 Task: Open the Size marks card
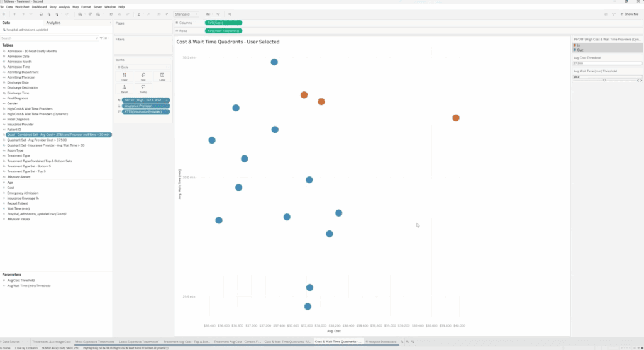coord(143,77)
